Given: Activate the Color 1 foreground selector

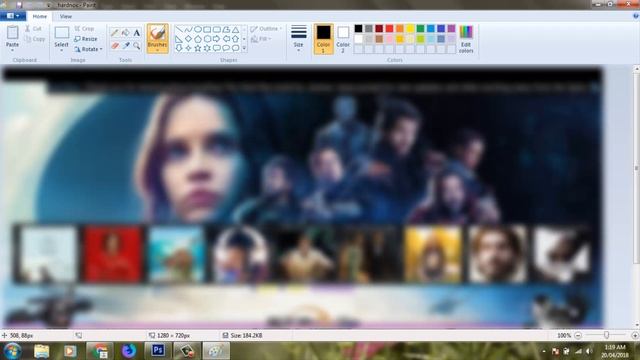Looking at the screenshot, I should [x=323, y=39].
